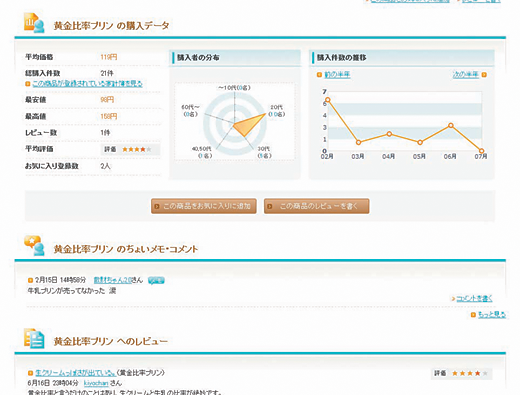Open the review title link 生クリーム…
Viewport: 520px width, 395px height.
click(75, 373)
